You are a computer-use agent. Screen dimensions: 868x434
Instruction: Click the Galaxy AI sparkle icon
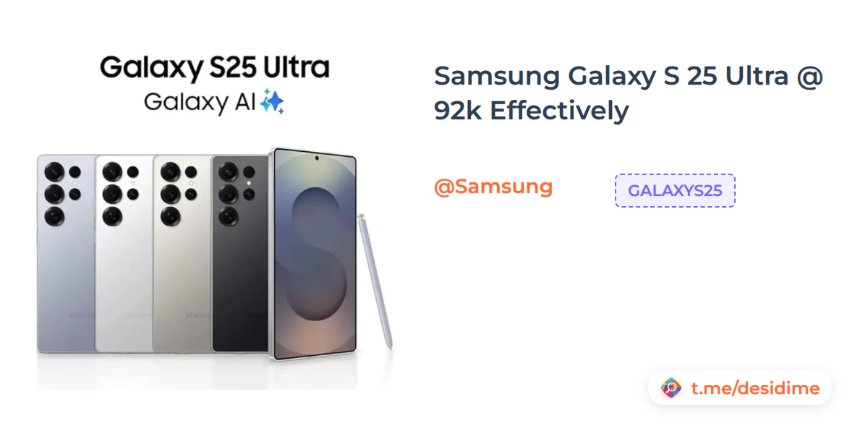coord(273,102)
